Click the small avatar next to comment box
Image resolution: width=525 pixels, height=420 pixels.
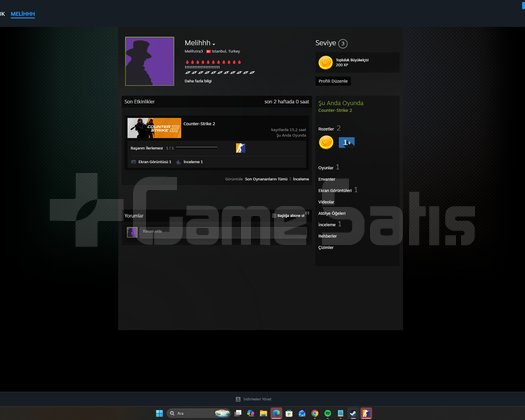132,232
